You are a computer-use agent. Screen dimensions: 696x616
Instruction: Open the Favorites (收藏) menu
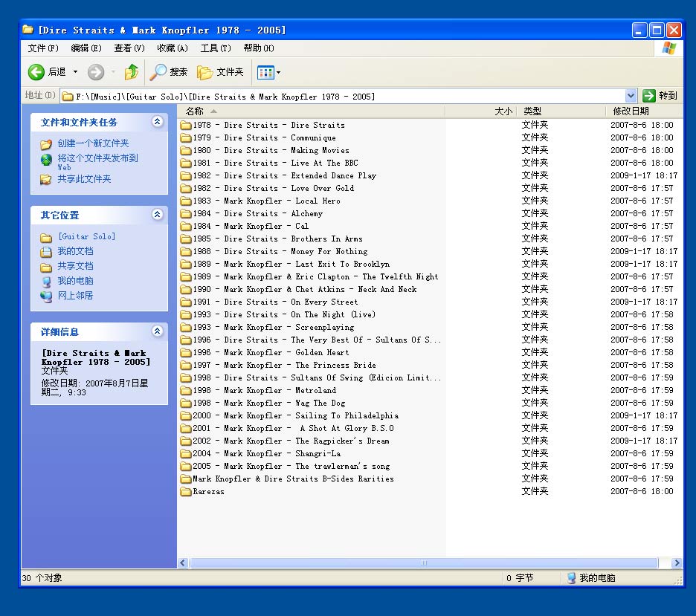[173, 48]
